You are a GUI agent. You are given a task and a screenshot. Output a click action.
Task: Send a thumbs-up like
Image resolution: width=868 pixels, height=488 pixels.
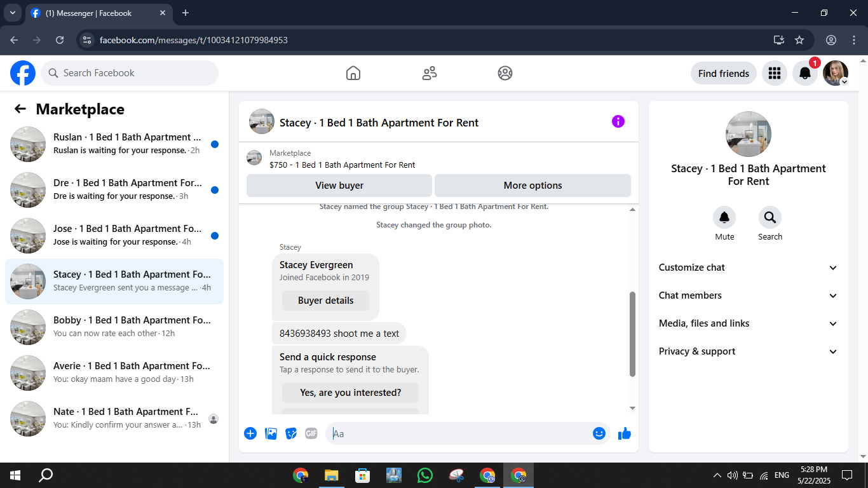(x=625, y=433)
